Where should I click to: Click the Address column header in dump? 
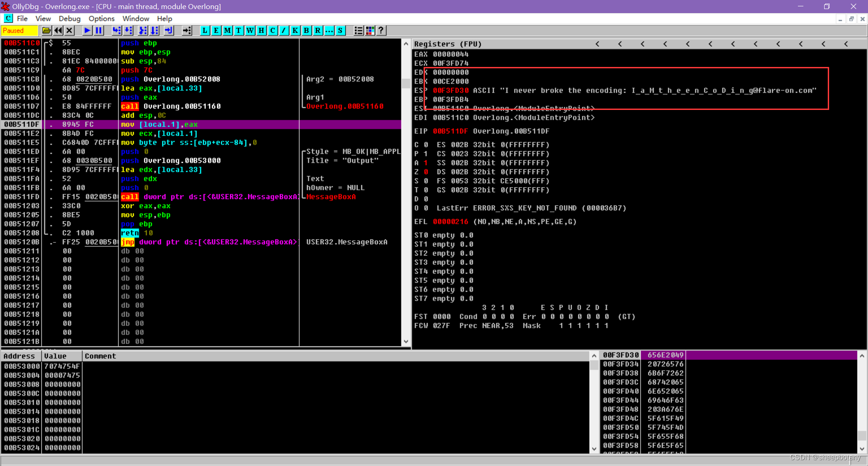coord(21,356)
